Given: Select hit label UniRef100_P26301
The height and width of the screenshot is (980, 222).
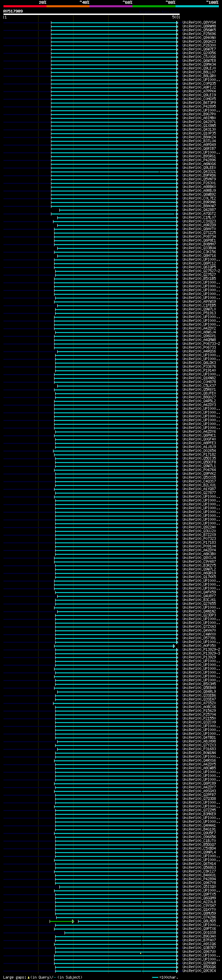Looking at the screenshot, I should coord(199,183).
